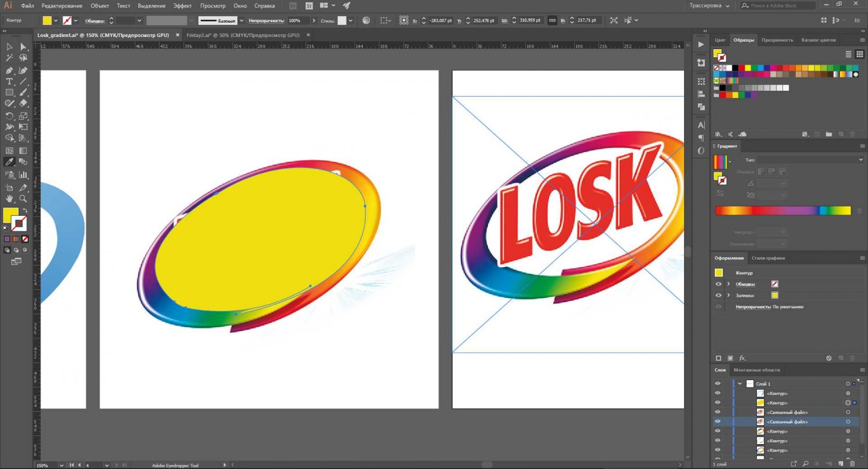This screenshot has width=868, height=469.
Task: Select the Hand tool
Action: click(10, 199)
